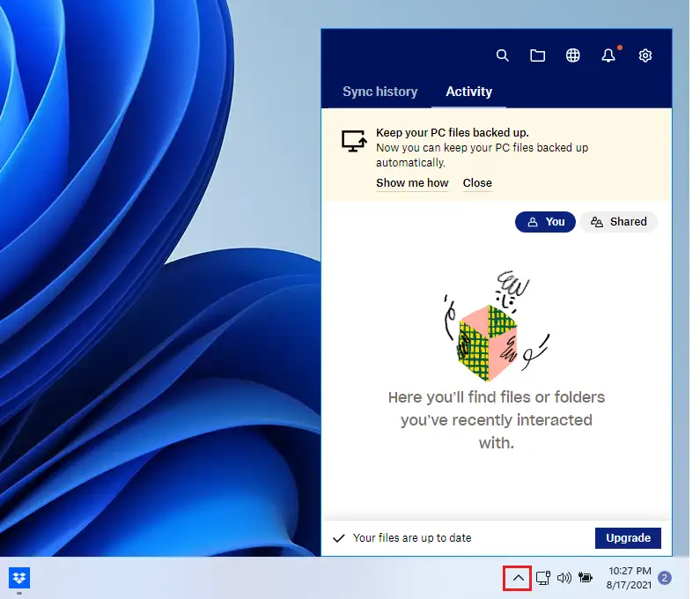Viewport: 700px width, 599px height.
Task: Click the Show me how link
Action: click(412, 183)
